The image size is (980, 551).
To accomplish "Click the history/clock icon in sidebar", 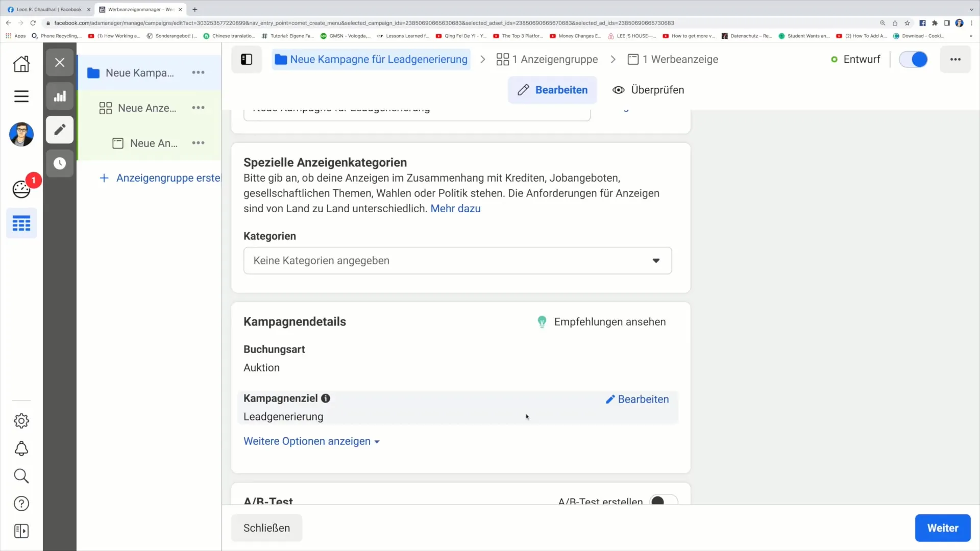I will point(60,163).
